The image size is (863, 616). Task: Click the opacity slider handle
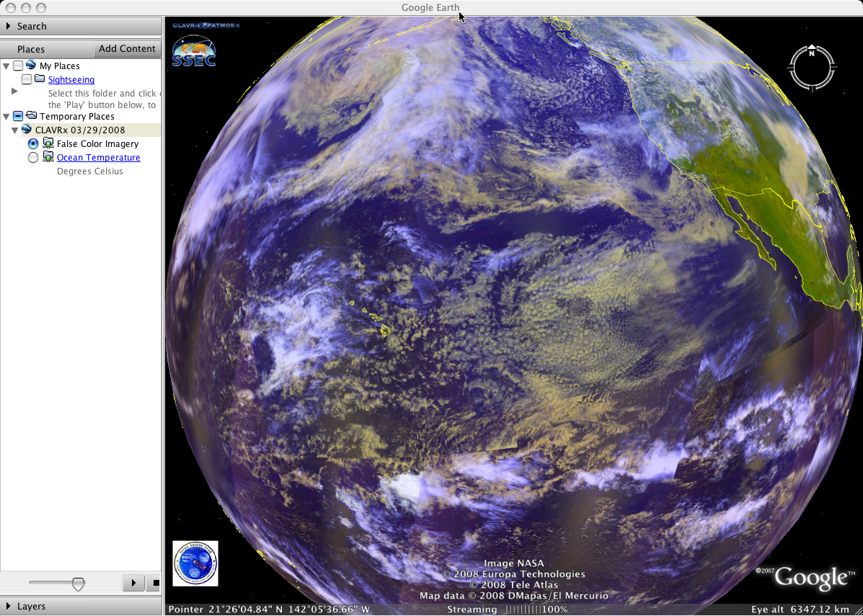coord(79,584)
